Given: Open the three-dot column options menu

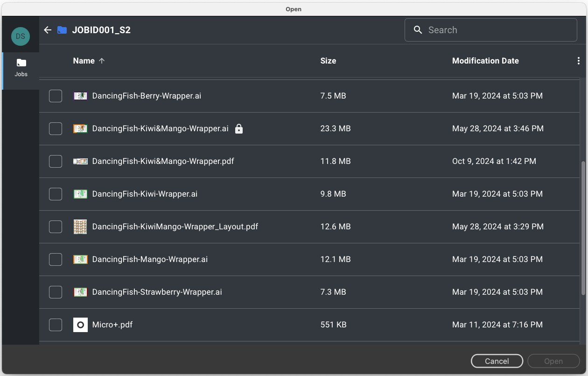Looking at the screenshot, I should pyautogui.click(x=579, y=61).
